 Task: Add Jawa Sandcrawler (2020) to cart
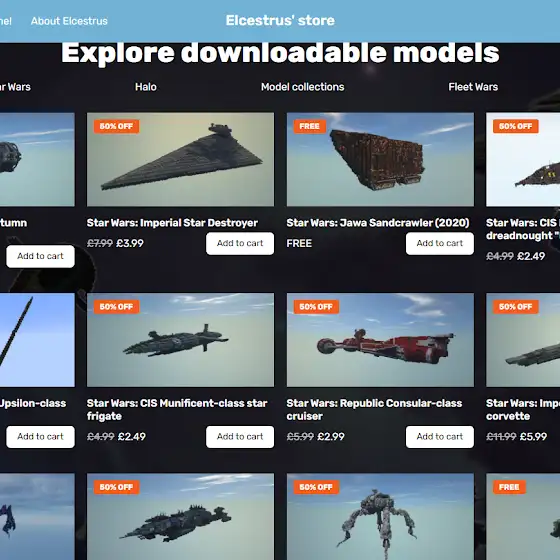tap(440, 243)
